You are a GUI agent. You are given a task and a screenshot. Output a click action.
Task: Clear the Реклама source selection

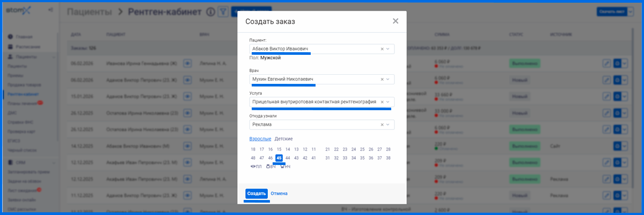(x=382, y=125)
